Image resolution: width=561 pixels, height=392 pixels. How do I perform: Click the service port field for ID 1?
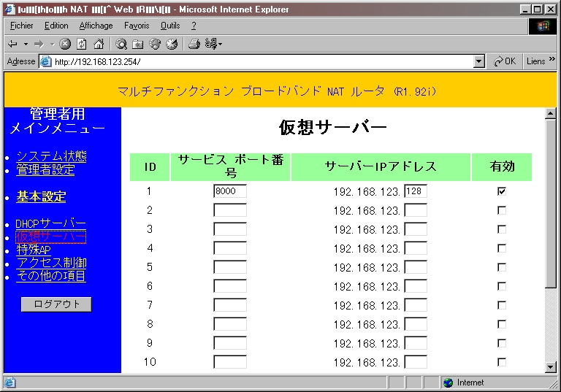tap(229, 191)
